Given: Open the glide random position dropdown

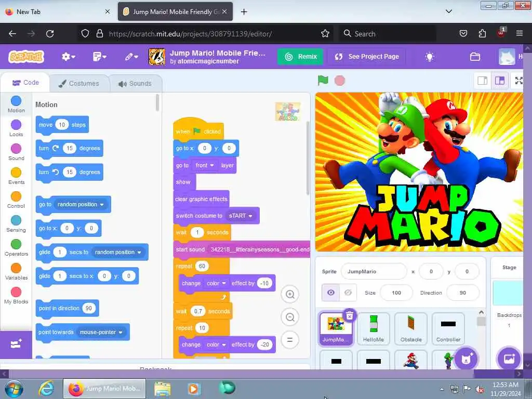Looking at the screenshot, I should [118, 252].
